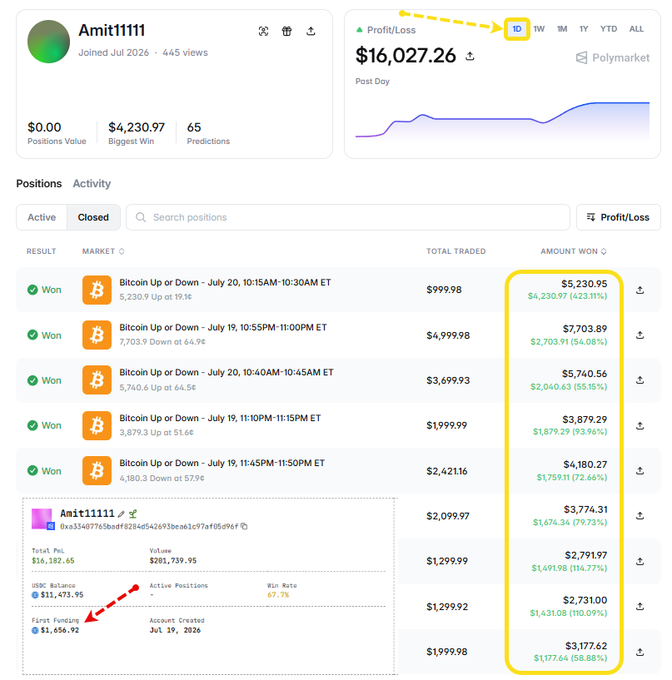The width and height of the screenshot is (672, 680).
Task: Click the gift icon in profile header
Action: pos(287,31)
